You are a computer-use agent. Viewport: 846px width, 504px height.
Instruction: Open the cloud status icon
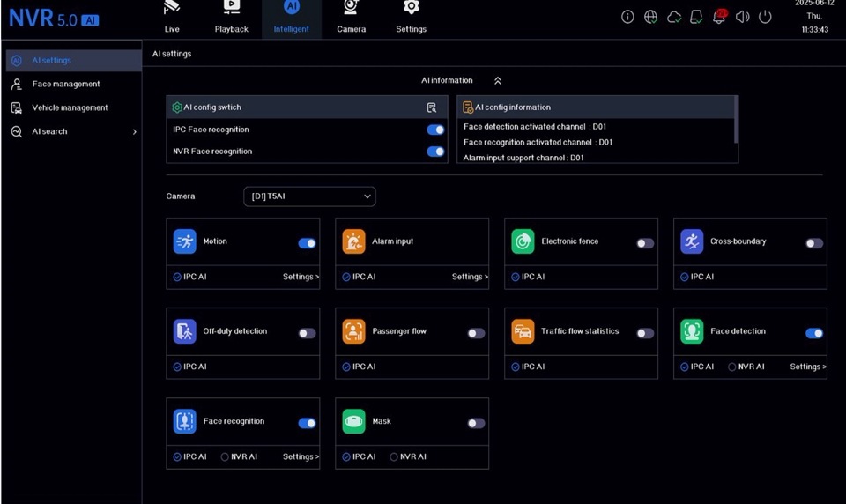click(674, 18)
